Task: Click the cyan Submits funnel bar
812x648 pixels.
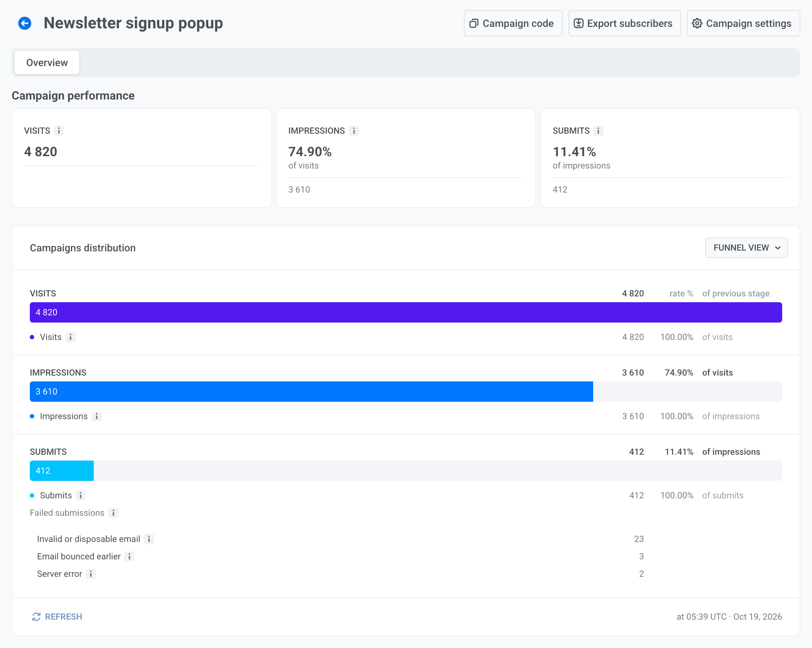Action: click(x=62, y=471)
